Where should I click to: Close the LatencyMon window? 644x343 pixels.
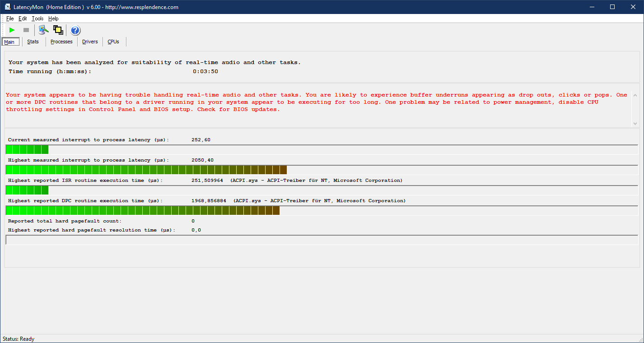(x=633, y=7)
